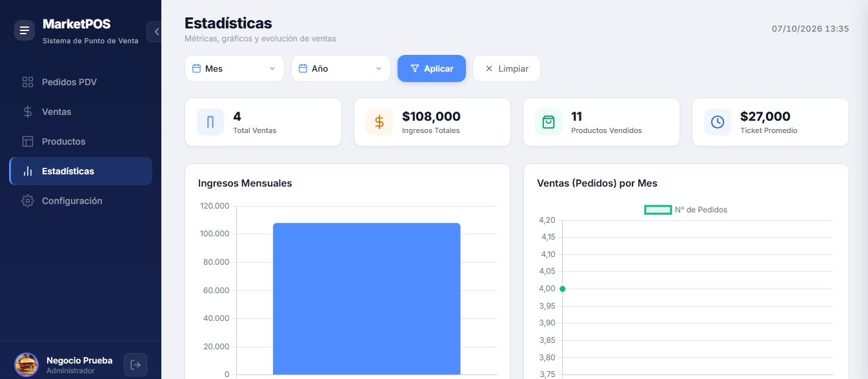Collapse the sidebar with the chevron button

(x=155, y=32)
